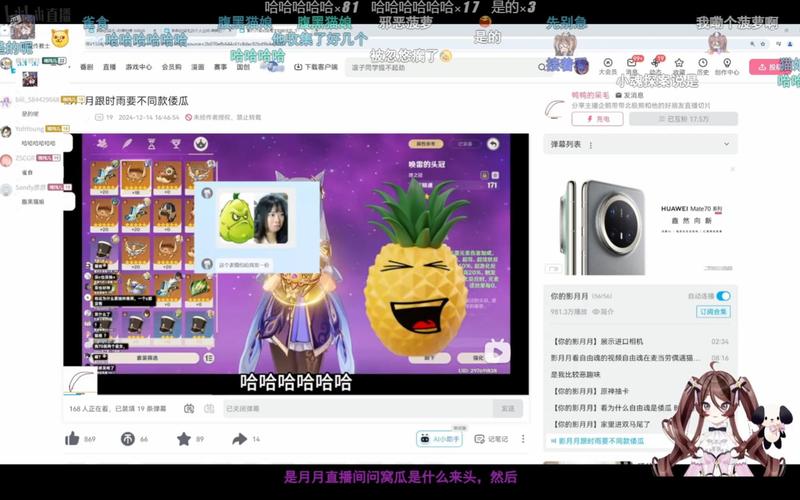Select 直播 in the top navigation
Image resolution: width=800 pixels, height=500 pixels.
click(110, 67)
